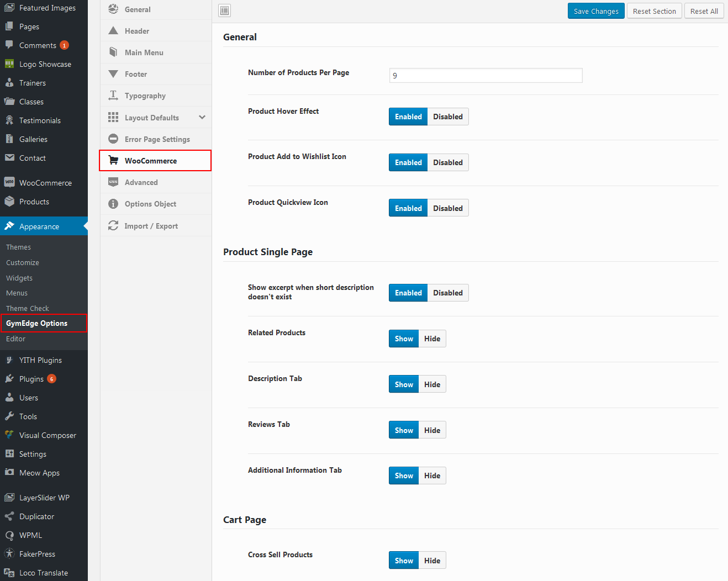The image size is (728, 581).
Task: Click the Appearance paintbrush icon
Action: (9, 226)
